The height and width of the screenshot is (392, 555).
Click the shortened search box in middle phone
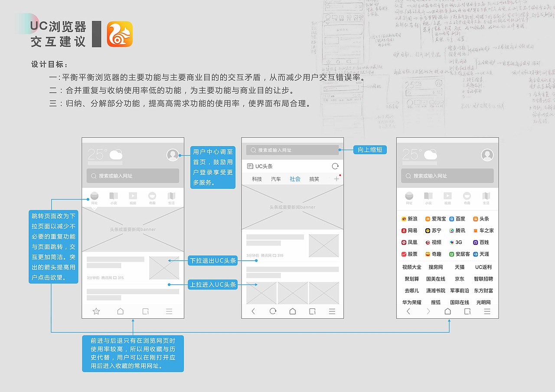tap(292, 150)
